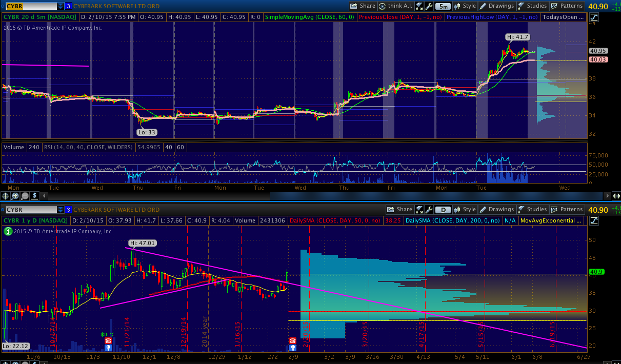621x364 pixels.
Task: Open the 5m timeframe selector
Action: pos(443,6)
